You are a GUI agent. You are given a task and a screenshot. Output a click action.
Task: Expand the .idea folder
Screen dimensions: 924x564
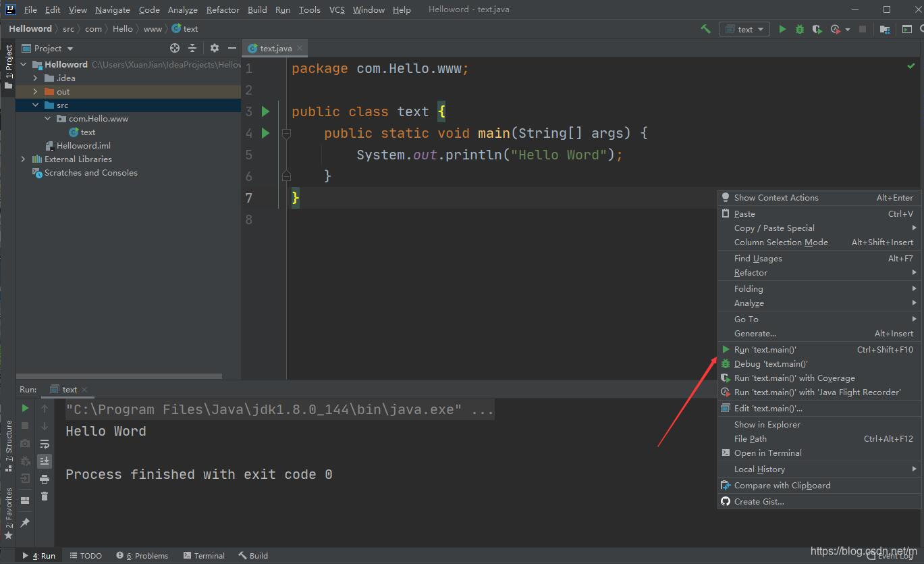(36, 78)
